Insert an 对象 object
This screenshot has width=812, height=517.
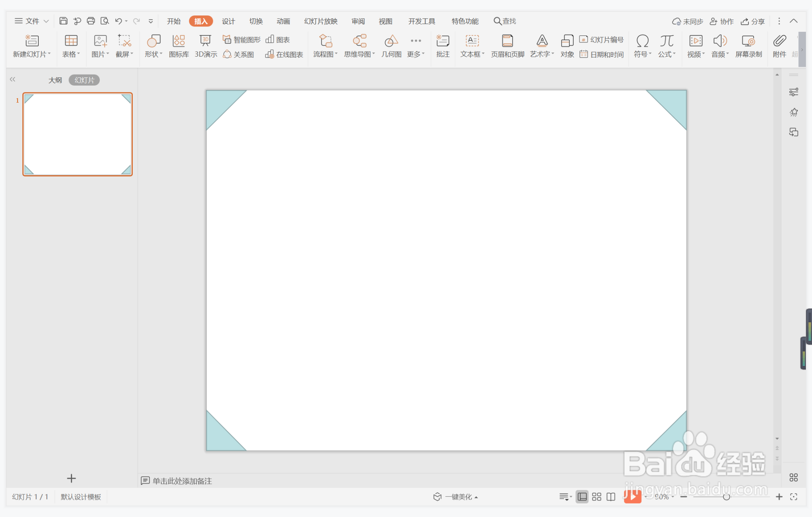pyautogui.click(x=567, y=46)
